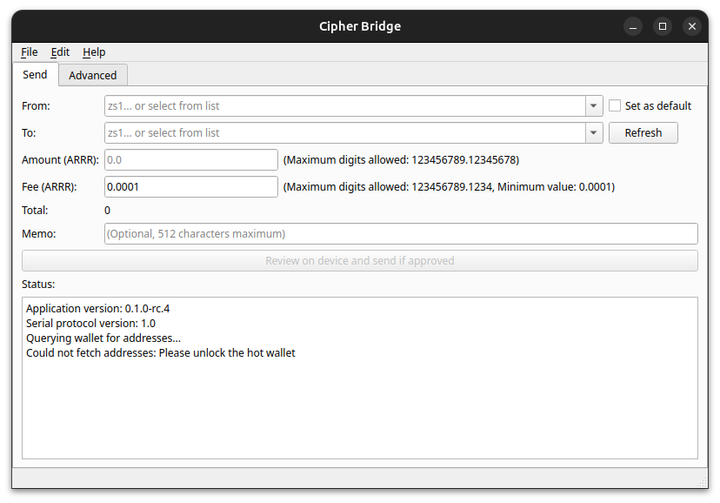Click inside the Status log text area
Viewport: 720px width, 503px height.
click(360, 400)
